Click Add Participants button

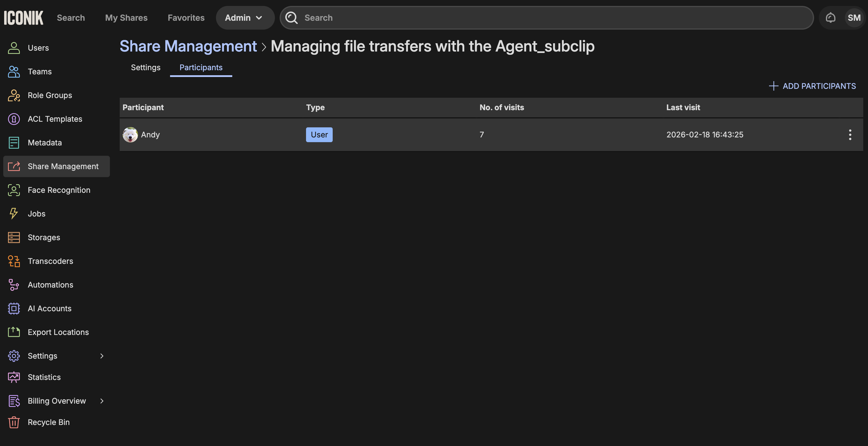pyautogui.click(x=812, y=86)
